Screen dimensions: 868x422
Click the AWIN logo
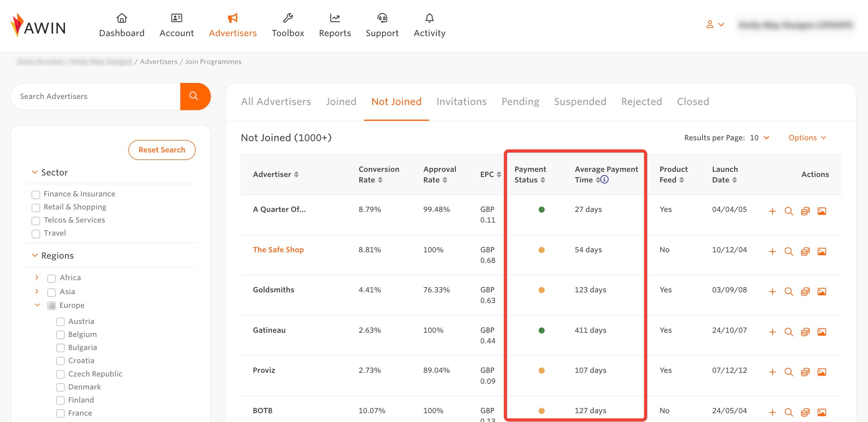(38, 25)
